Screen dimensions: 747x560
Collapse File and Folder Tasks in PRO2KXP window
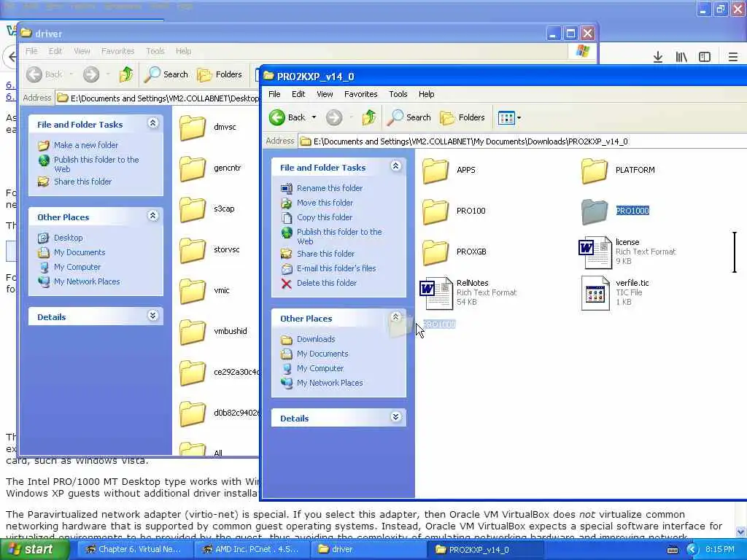395,166
